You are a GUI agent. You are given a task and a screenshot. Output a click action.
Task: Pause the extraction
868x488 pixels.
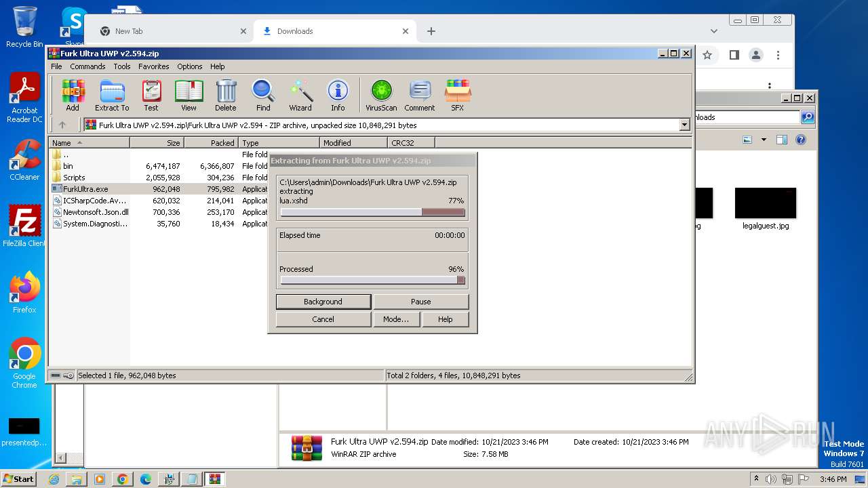pos(420,302)
